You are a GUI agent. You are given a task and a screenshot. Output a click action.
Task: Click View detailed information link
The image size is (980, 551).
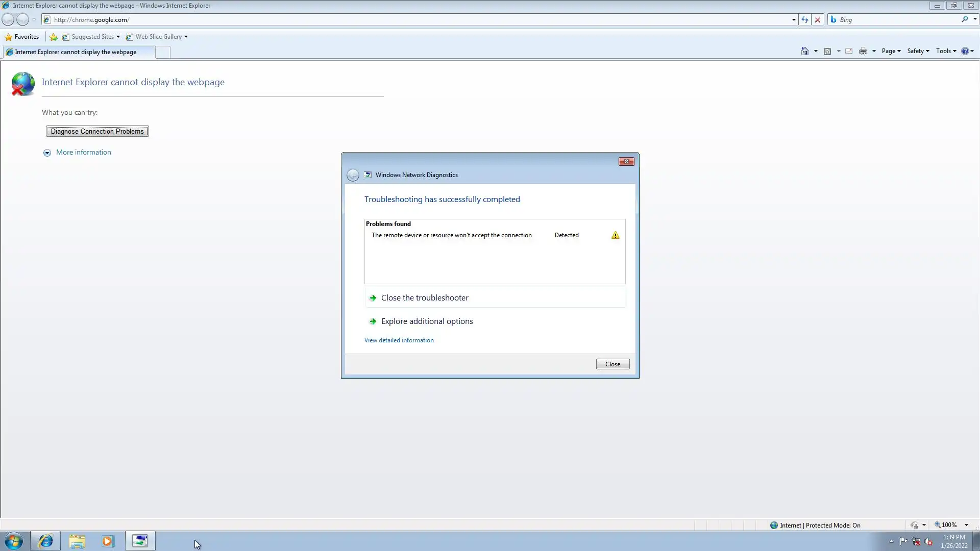tap(399, 340)
